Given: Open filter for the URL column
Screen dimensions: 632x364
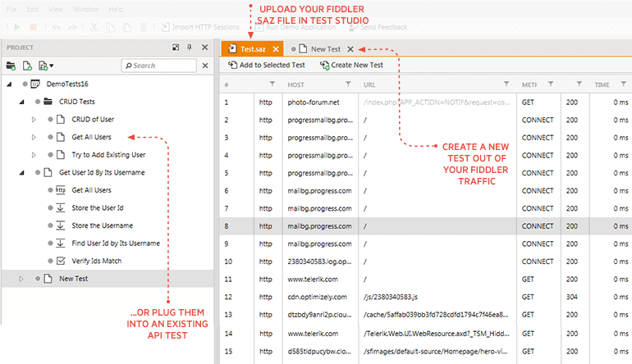Looking at the screenshot, I should click(x=506, y=84).
